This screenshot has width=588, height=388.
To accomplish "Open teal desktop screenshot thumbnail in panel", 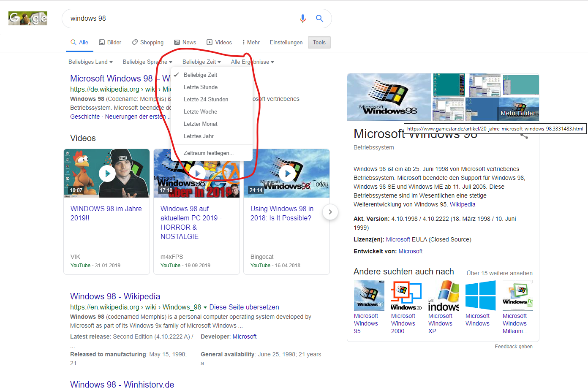I will coord(449,85).
